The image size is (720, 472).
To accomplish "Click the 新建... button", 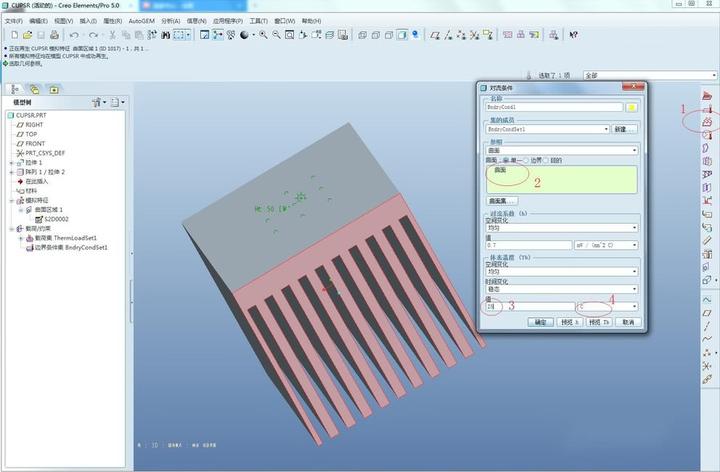I will (624, 129).
